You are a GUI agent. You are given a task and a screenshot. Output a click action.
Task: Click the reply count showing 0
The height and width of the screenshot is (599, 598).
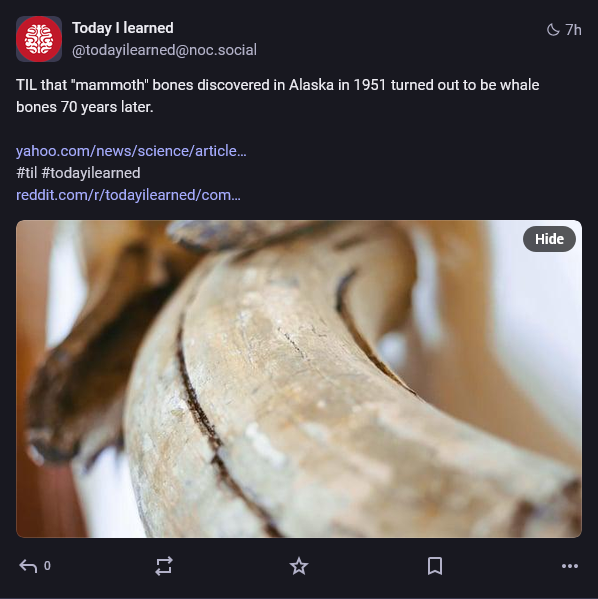point(47,566)
